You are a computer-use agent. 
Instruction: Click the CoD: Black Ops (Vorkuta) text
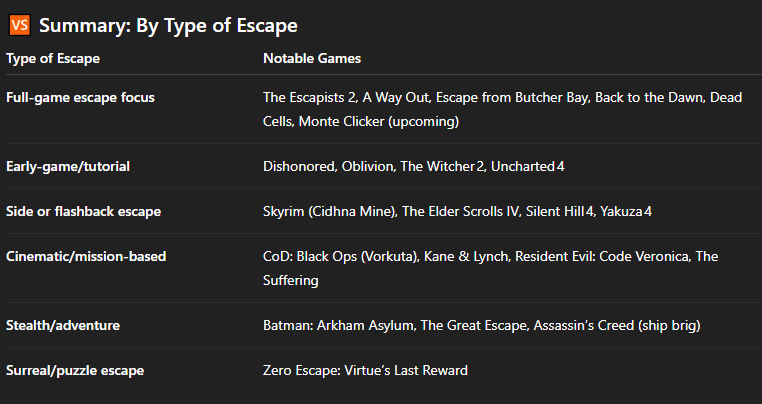pos(341,256)
